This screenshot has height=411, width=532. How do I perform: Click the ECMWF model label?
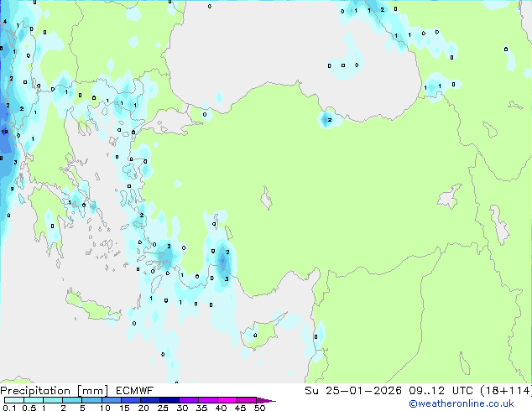128,391
